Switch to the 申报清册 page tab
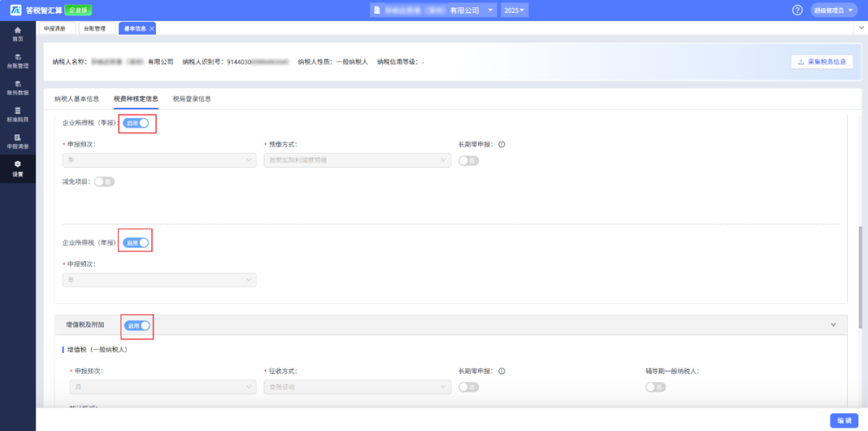This screenshot has width=868, height=431. 56,28
